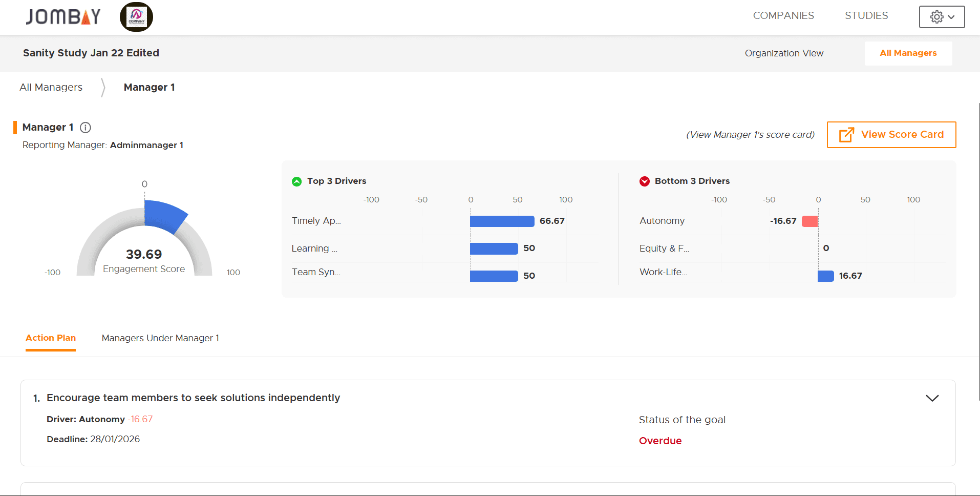Viewport: 980px width, 496px height.
Task: Open the STUDIES menu
Action: (866, 15)
